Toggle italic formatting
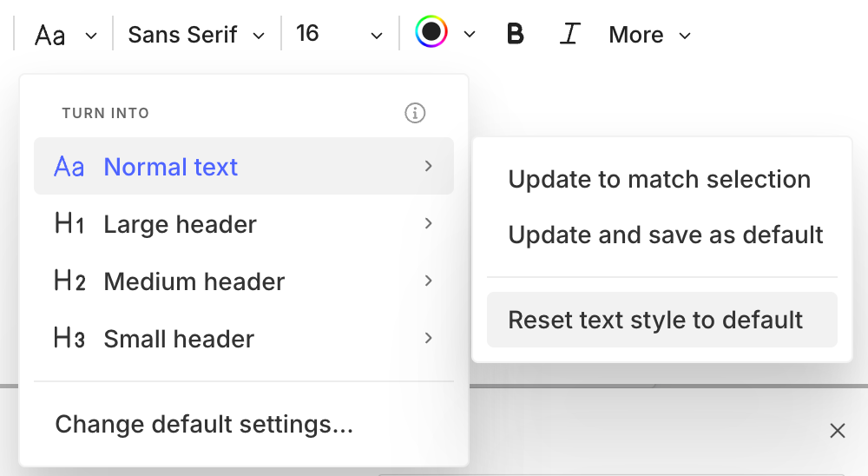 click(569, 34)
